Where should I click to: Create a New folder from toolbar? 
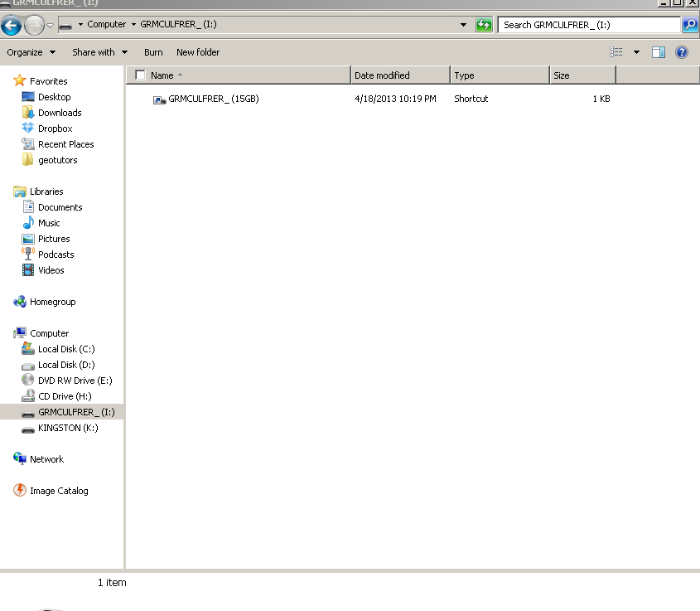point(198,52)
